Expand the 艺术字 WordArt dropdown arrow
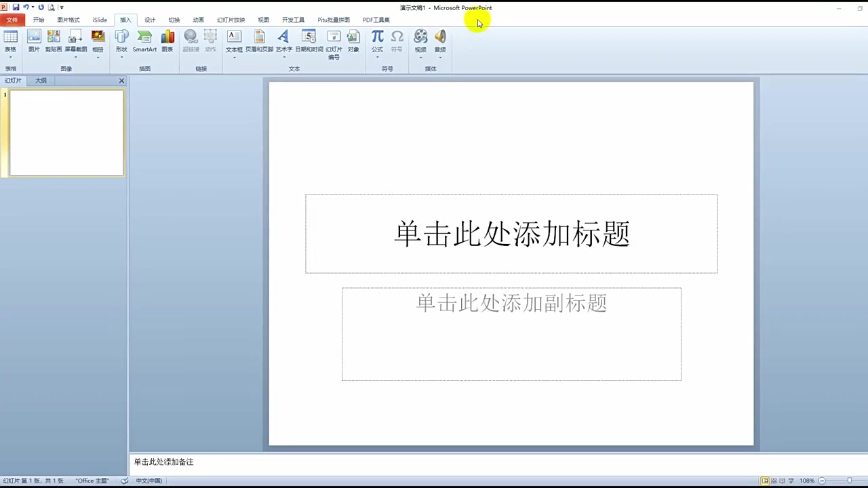This screenshot has height=488, width=868. point(283,57)
